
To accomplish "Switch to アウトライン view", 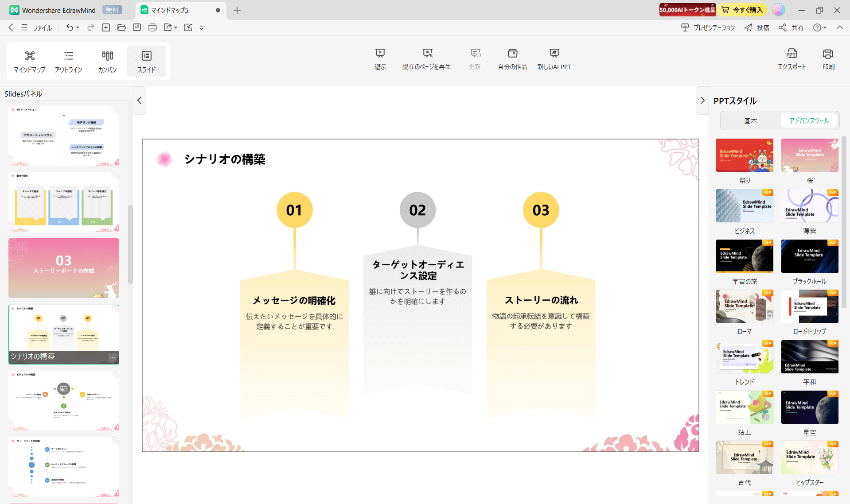I will (x=69, y=61).
